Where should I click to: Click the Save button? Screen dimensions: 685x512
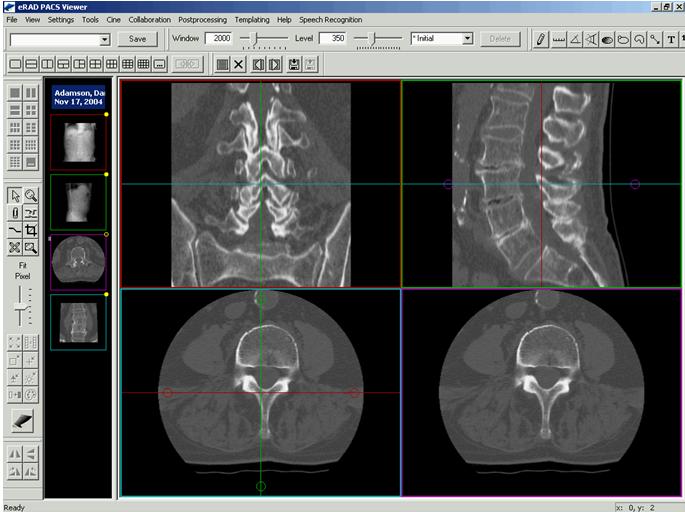coord(138,39)
